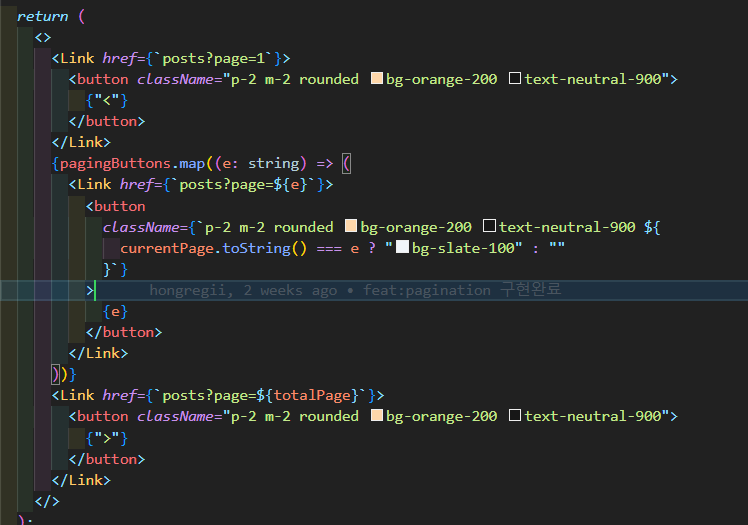This screenshot has height=525, width=748.
Task: Click dark swatch in last button's text-neutral-900
Action: 515,415
